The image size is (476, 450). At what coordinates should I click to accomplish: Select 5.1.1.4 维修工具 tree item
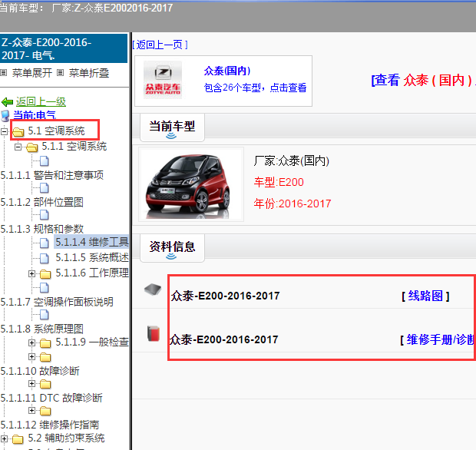coord(92,242)
